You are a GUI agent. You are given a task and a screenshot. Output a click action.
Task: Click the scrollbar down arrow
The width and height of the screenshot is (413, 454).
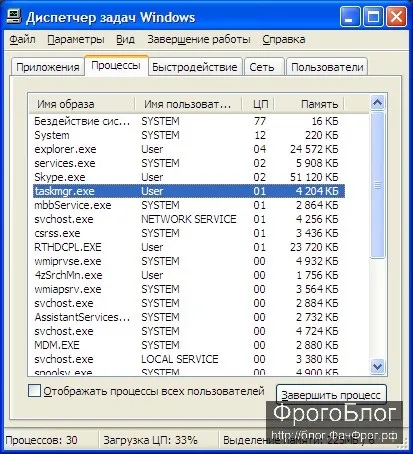(x=378, y=366)
